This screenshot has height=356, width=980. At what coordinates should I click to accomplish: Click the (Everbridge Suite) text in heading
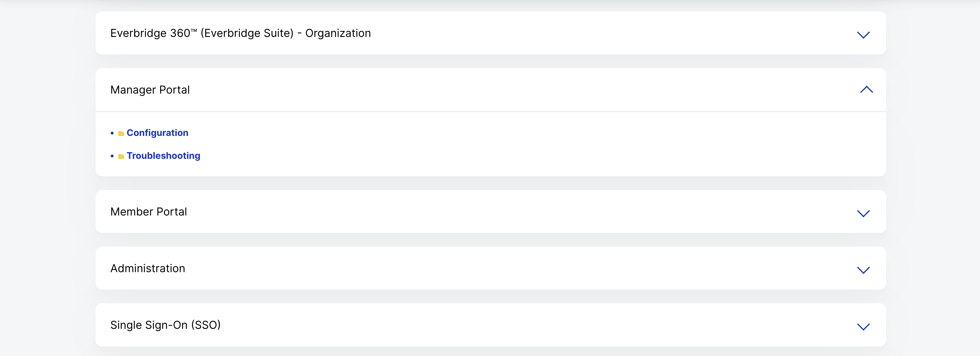click(x=247, y=33)
